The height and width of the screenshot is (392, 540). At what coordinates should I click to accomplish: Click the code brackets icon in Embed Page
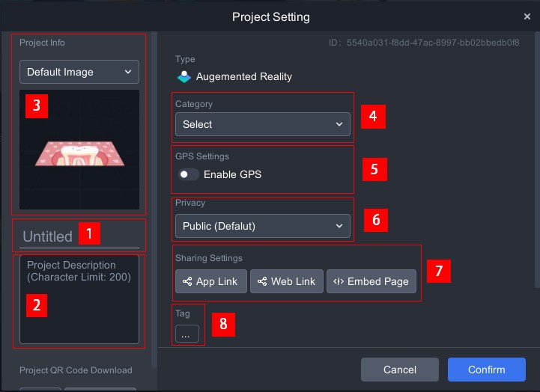point(339,281)
